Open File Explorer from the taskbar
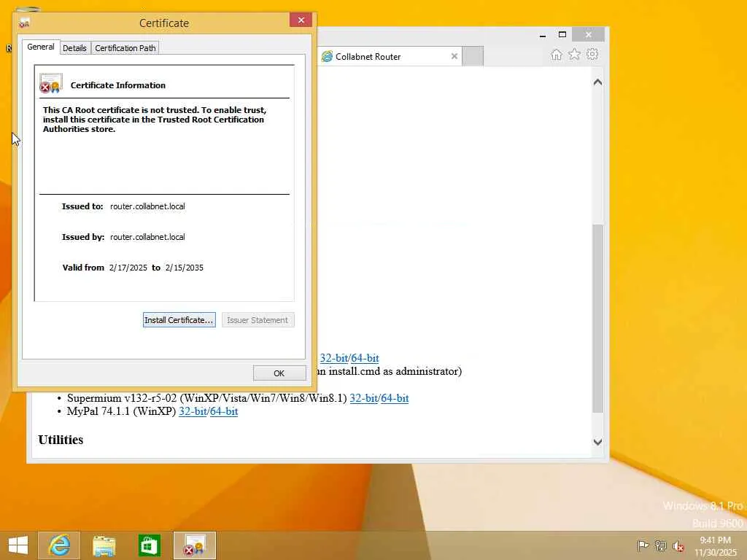 click(x=104, y=545)
